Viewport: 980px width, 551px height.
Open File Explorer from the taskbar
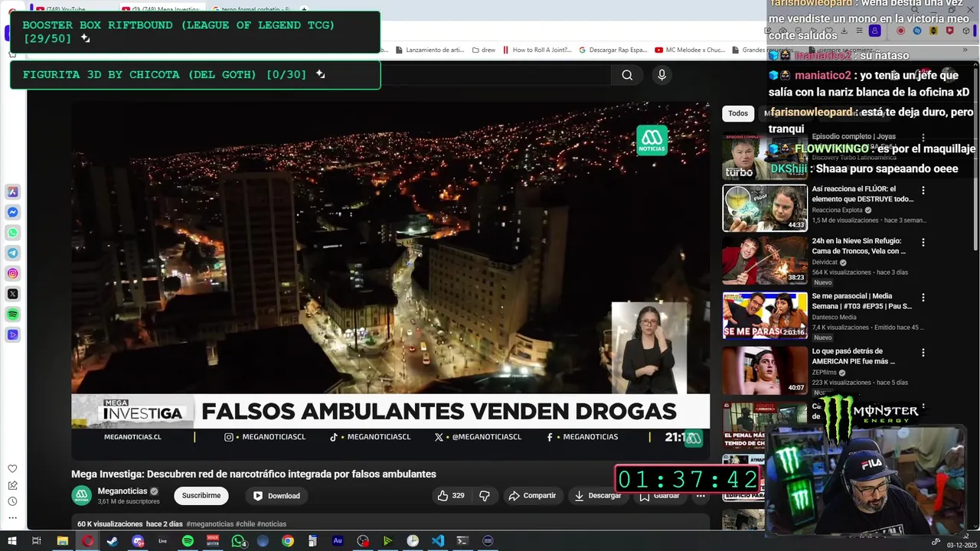(63, 541)
